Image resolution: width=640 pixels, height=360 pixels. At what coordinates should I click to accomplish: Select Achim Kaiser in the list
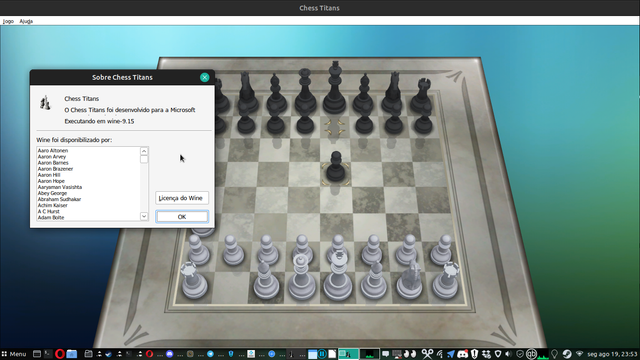coord(53,205)
